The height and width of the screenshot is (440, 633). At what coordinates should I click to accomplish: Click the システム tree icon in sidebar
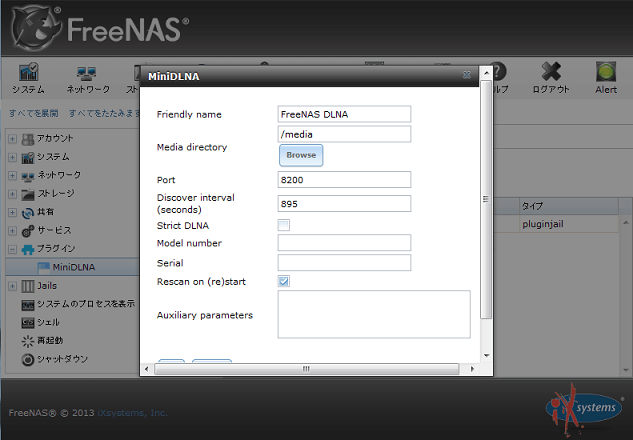click(27, 157)
